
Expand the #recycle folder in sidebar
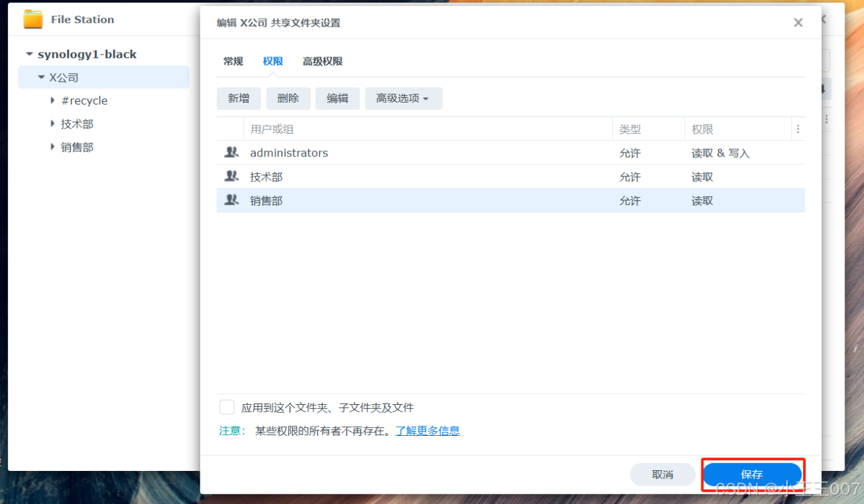click(x=53, y=100)
